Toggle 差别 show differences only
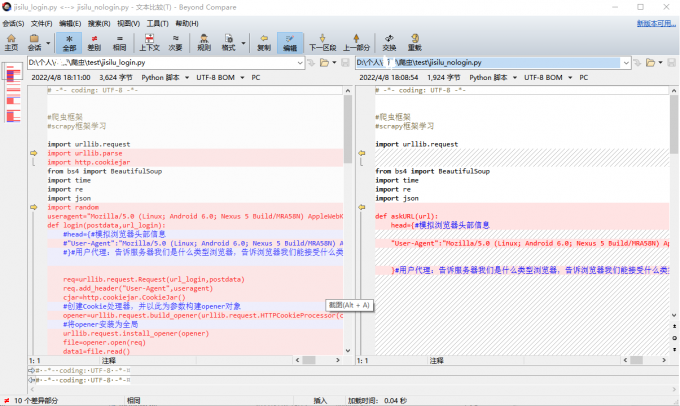This screenshot has height=406, width=680. click(x=94, y=43)
